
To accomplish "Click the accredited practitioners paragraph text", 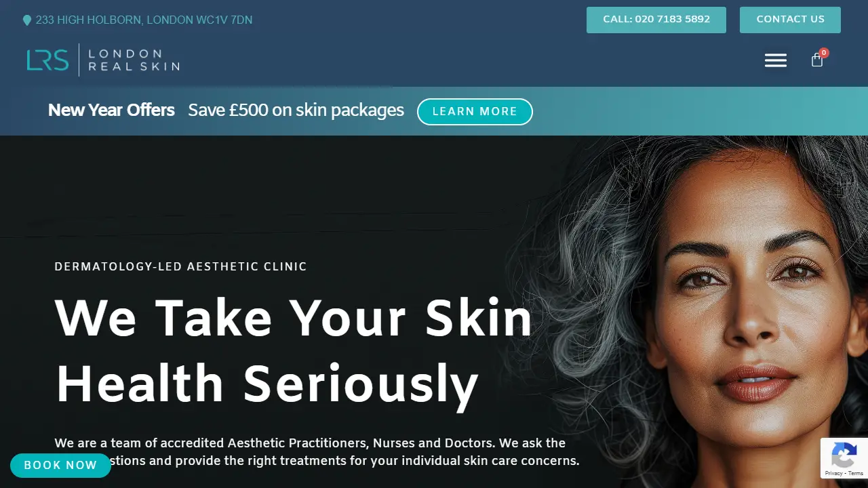I will tap(317, 452).
